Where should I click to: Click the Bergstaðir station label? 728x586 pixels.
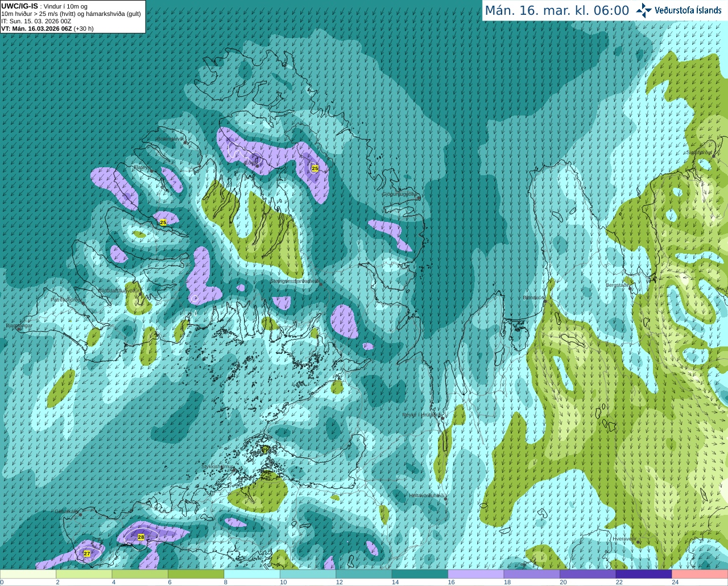618,285
